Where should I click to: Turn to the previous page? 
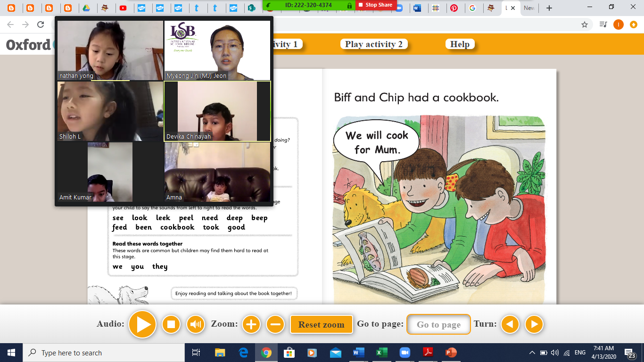pyautogui.click(x=510, y=324)
